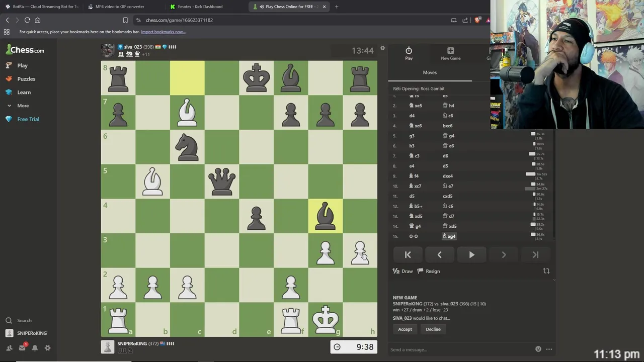This screenshot has width=644, height=362.
Task: Select move 14 queen g4 in the move list
Action: point(415,226)
